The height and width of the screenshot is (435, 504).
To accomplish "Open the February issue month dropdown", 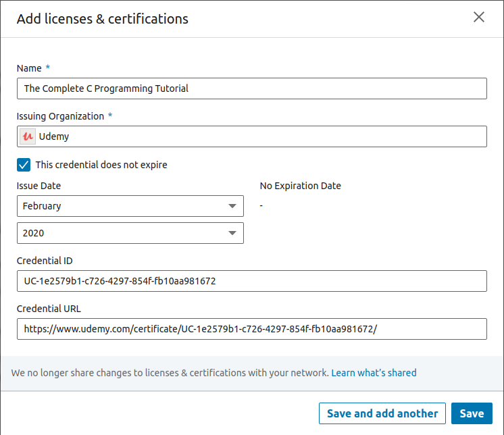I will pyautogui.click(x=130, y=206).
